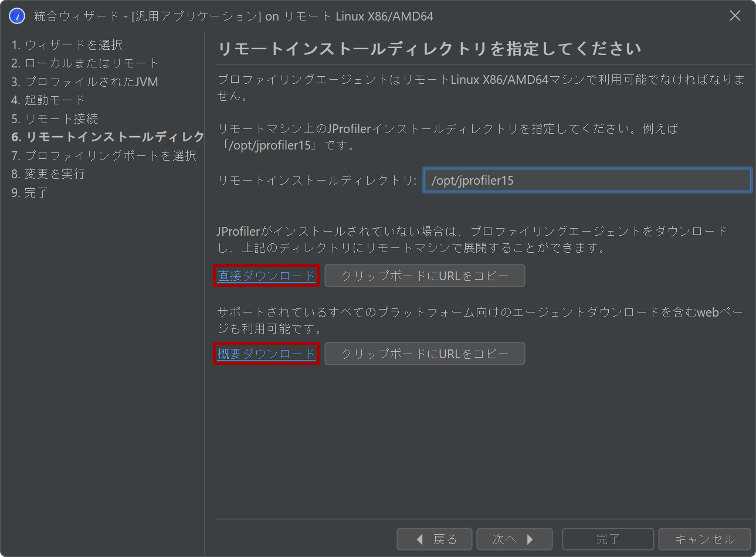
Task: Go back with the 戻る button
Action: tap(435, 539)
